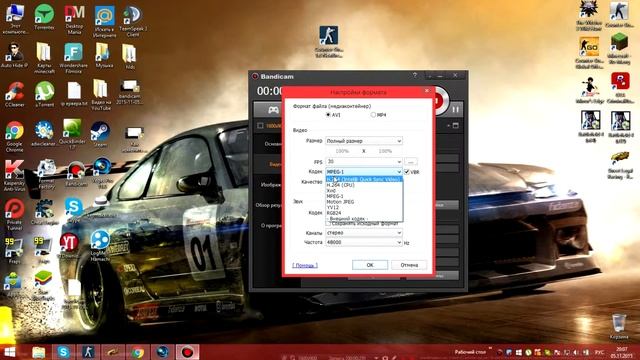Choose H.264 (CPU) codec from list
Viewport: 640px width, 360px height.
(364, 185)
